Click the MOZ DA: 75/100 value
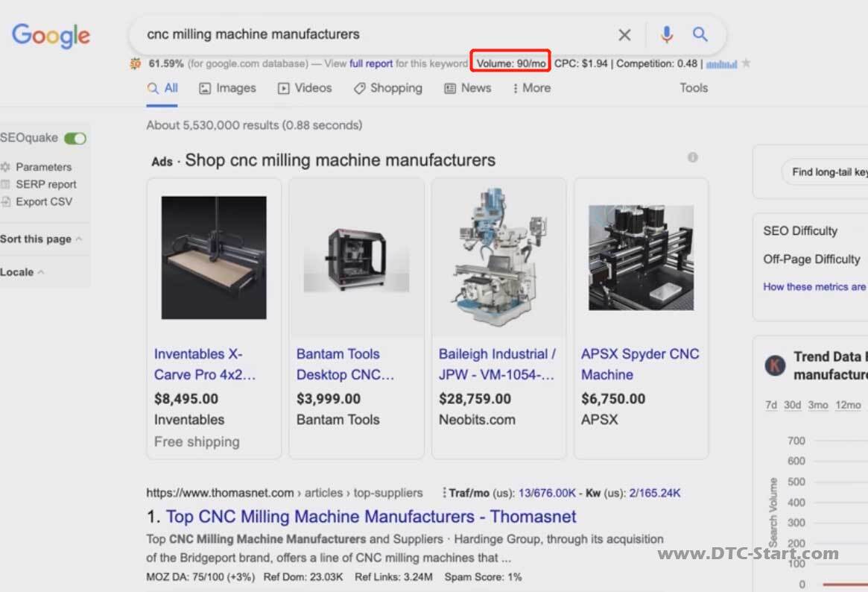Image resolution: width=868 pixels, height=592 pixels. [x=200, y=577]
